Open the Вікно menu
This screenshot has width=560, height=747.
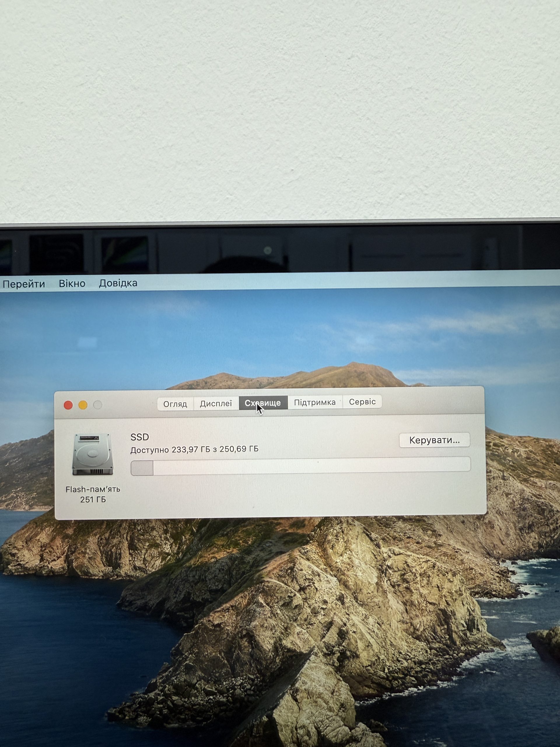coord(72,283)
